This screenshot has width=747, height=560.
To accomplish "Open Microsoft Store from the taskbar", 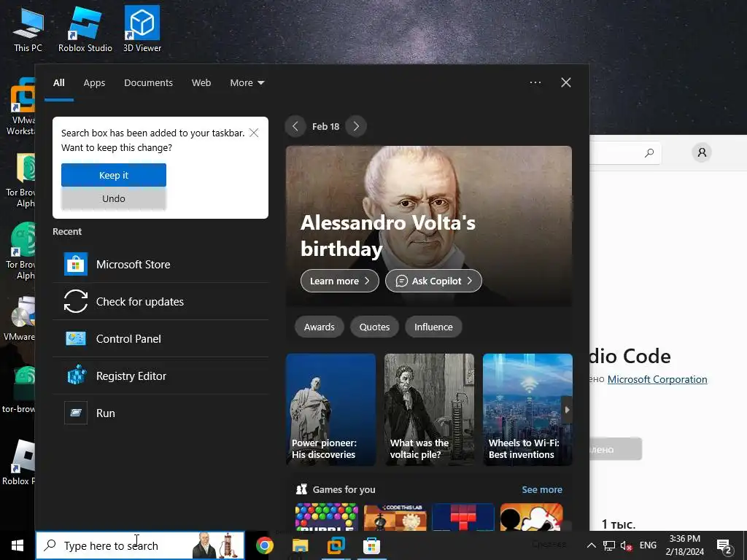I will point(371,545).
